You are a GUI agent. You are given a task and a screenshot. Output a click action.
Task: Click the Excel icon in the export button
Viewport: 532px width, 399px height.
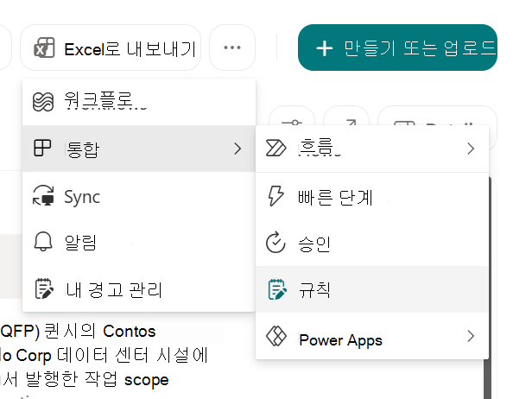point(44,47)
